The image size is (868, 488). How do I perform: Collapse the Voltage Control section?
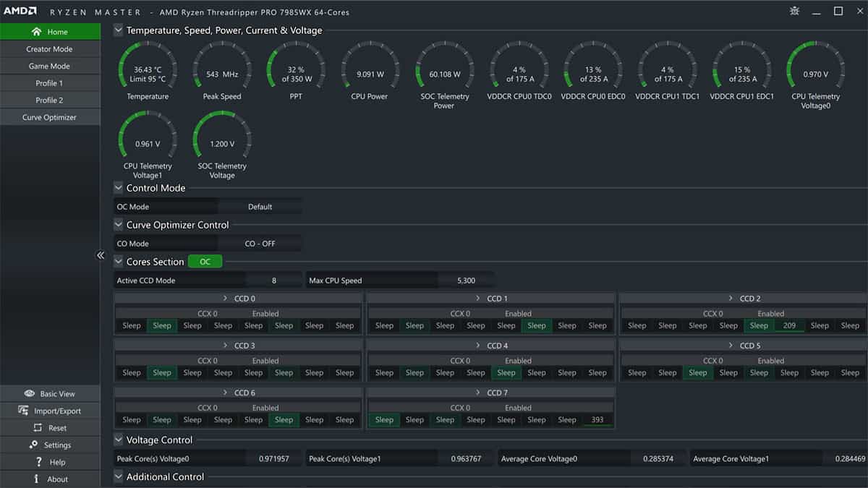click(118, 440)
